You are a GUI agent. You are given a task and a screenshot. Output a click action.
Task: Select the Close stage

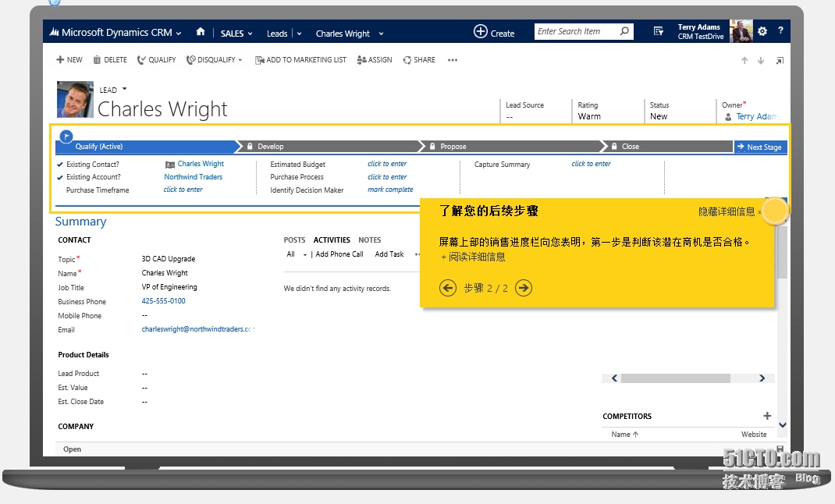point(670,147)
